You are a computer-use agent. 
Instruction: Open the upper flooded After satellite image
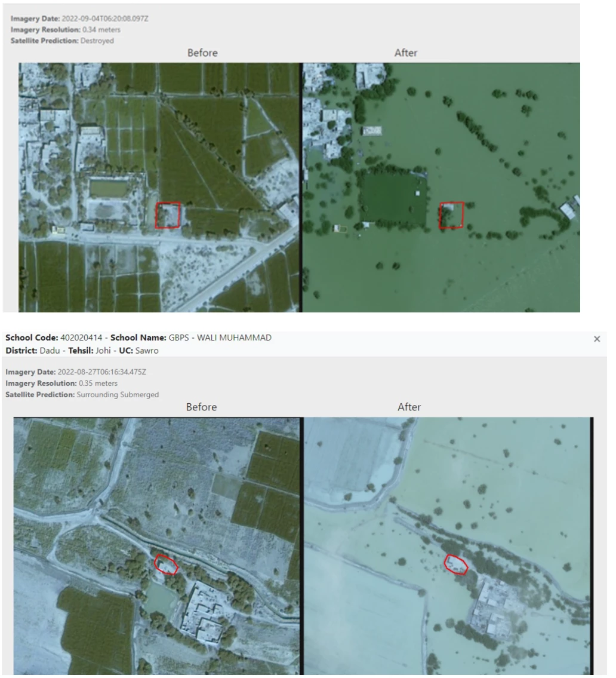[x=441, y=187]
